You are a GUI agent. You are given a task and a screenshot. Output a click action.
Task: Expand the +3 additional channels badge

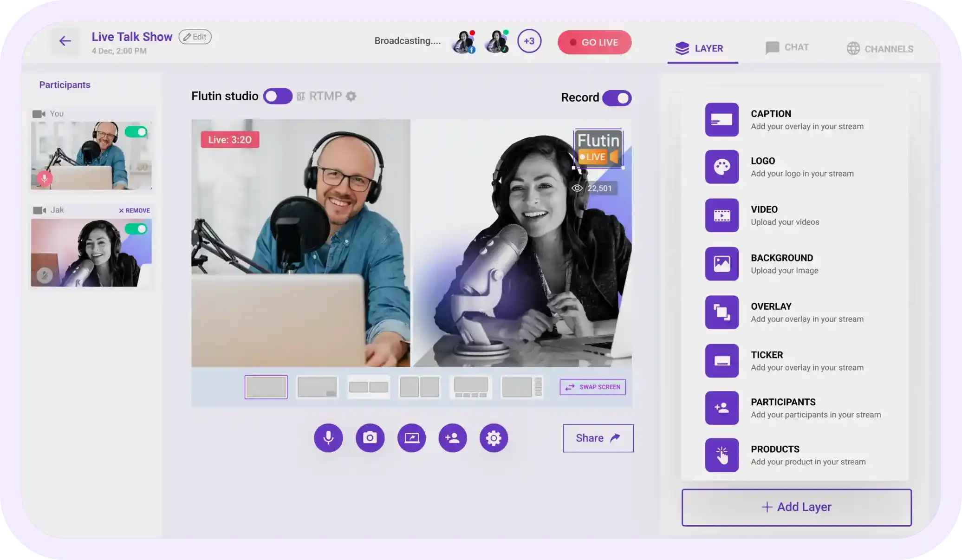(x=529, y=41)
